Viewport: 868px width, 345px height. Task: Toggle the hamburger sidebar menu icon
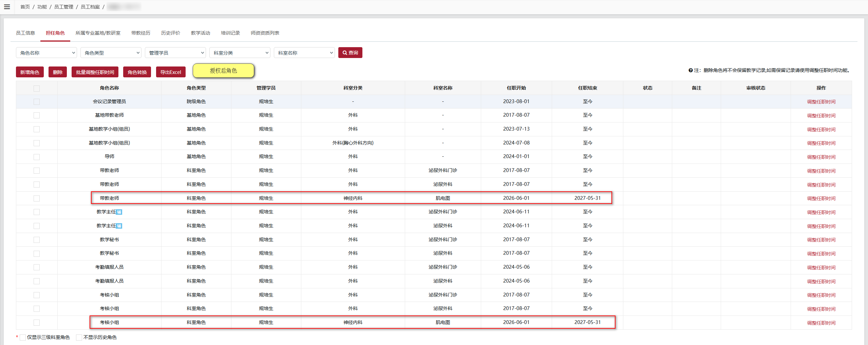7,7
